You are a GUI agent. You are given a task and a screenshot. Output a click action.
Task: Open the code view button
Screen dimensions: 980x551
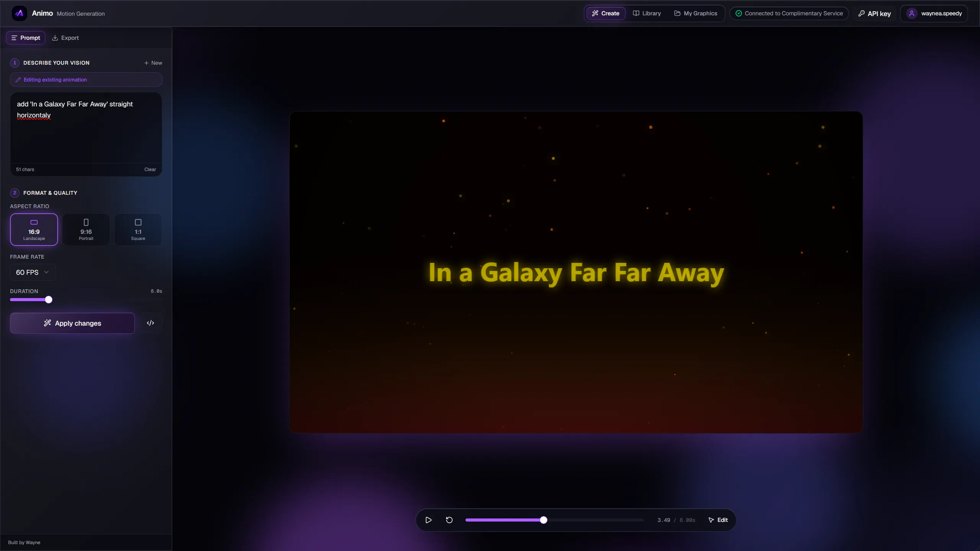[150, 323]
